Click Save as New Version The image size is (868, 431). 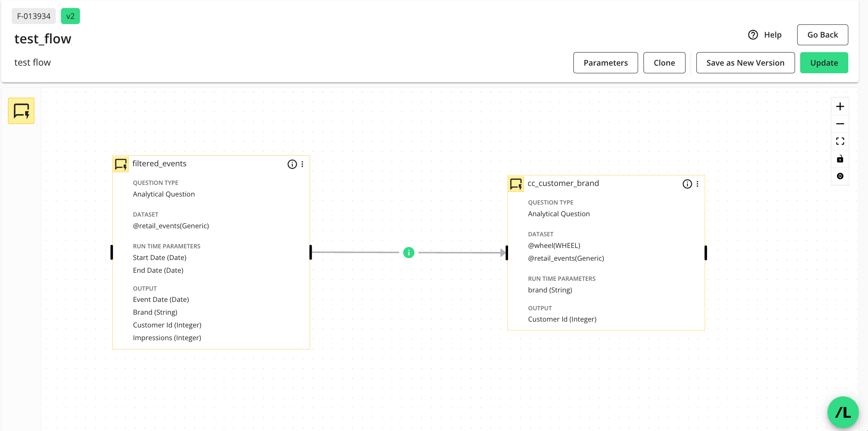coord(745,63)
